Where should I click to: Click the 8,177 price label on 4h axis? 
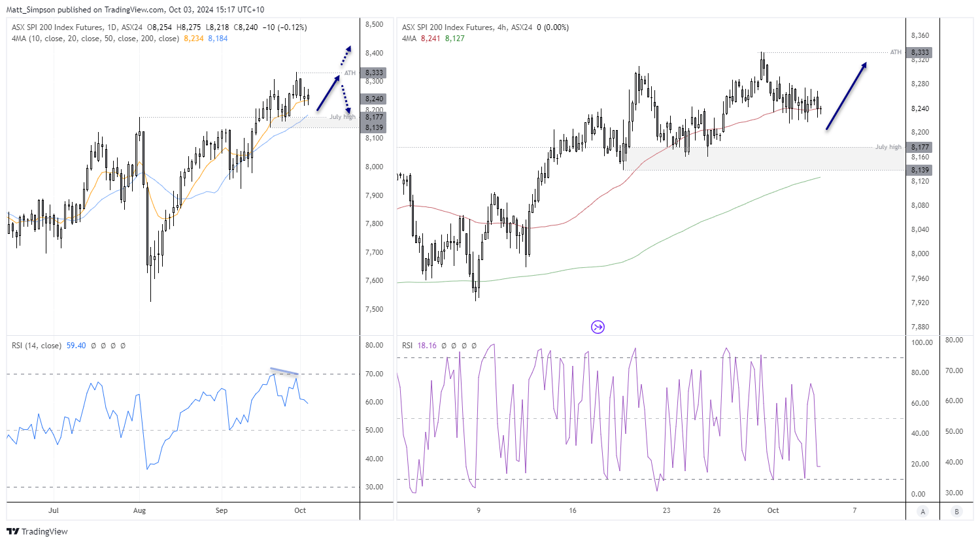pyautogui.click(x=920, y=147)
